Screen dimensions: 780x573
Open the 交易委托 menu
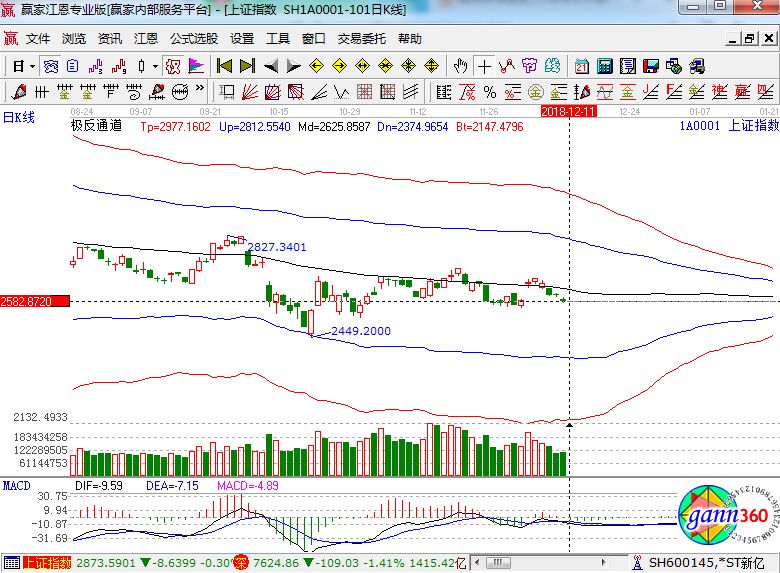click(361, 39)
